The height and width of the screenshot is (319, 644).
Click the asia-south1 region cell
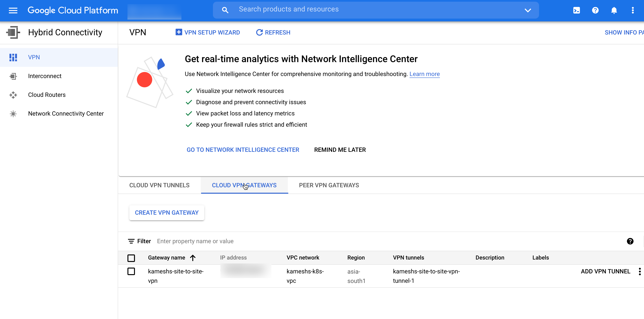click(356, 276)
